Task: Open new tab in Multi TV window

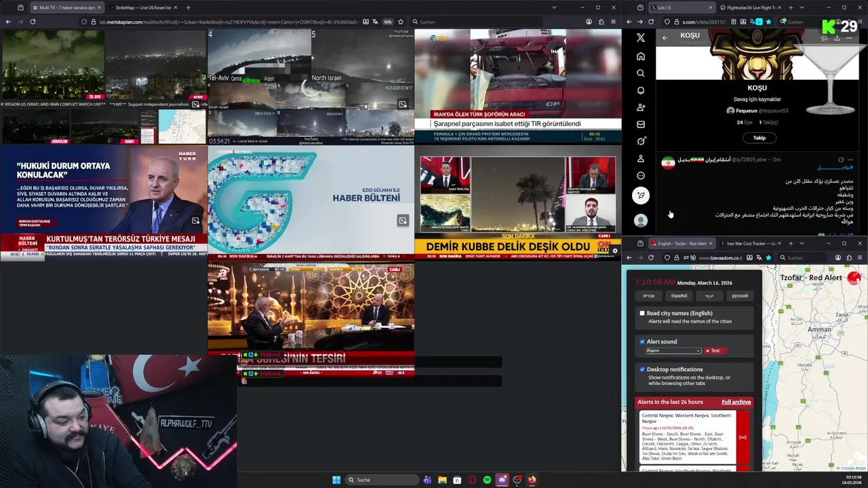Action: (x=188, y=7)
